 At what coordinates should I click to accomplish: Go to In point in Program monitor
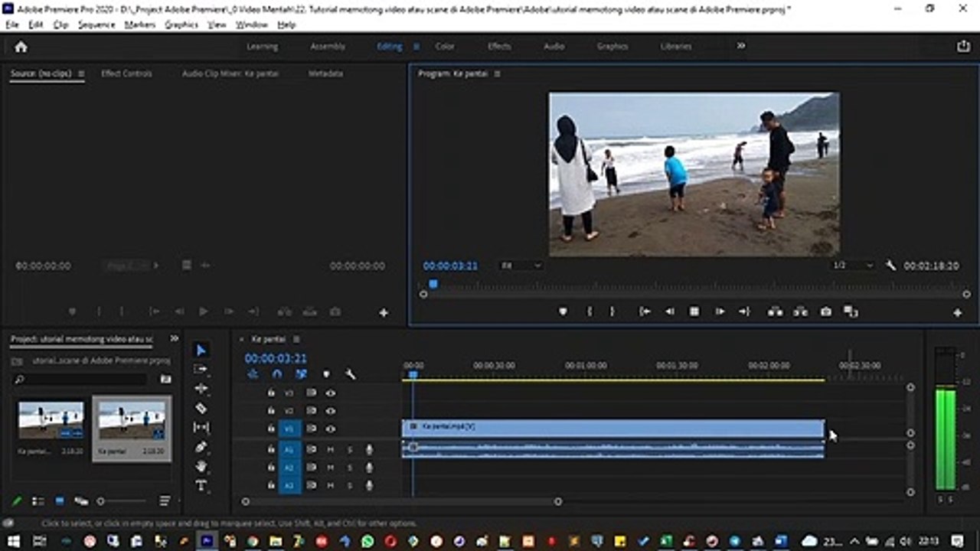645,311
